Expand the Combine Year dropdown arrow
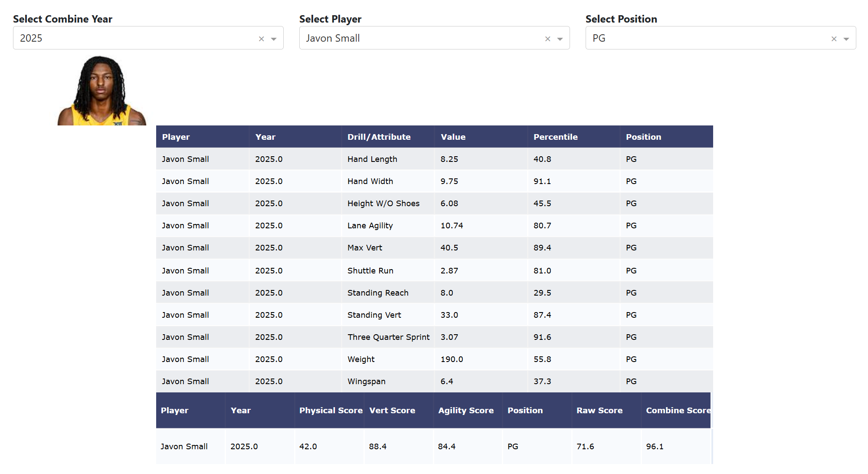The height and width of the screenshot is (474, 868). 274,39
